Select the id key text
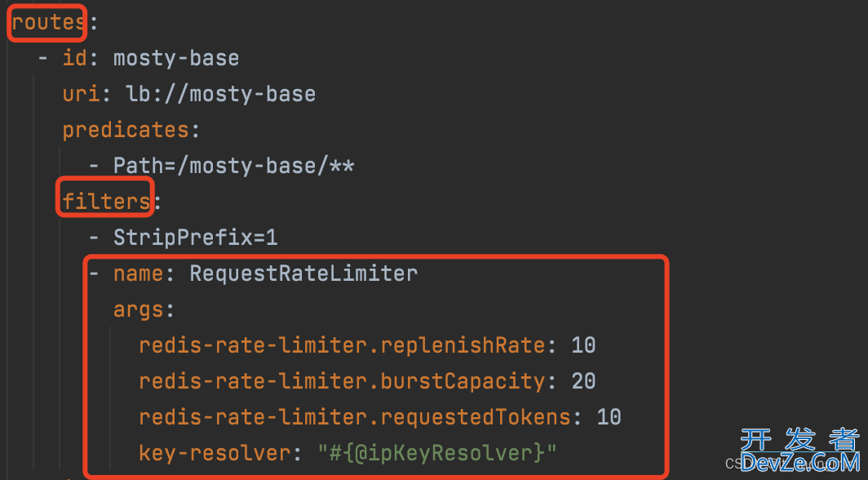This screenshot has width=868, height=480. 75,58
